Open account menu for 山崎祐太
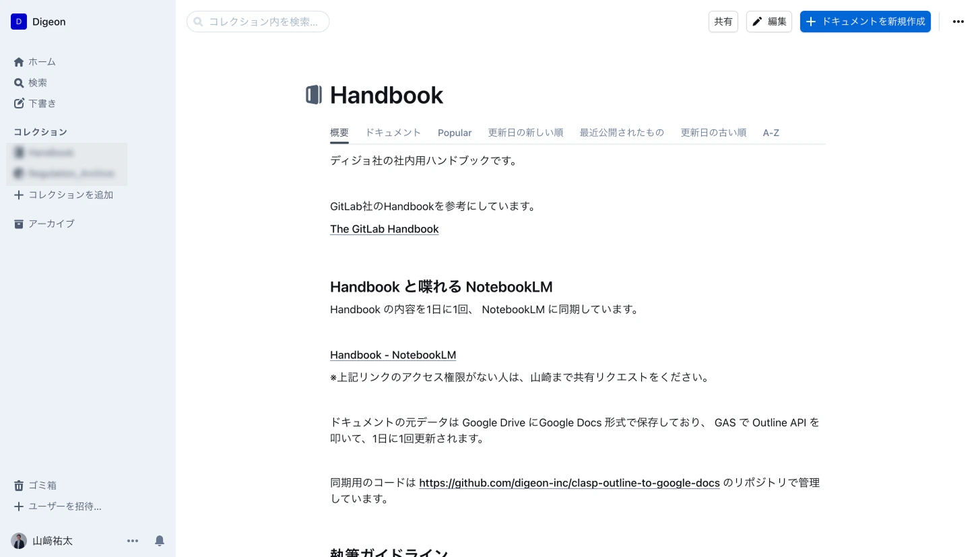 point(53,541)
